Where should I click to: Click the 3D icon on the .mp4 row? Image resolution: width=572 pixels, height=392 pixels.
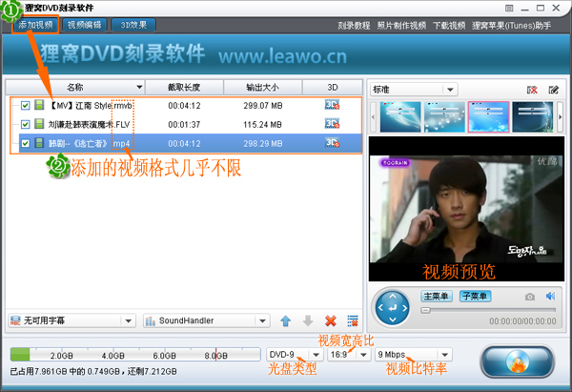tap(332, 143)
